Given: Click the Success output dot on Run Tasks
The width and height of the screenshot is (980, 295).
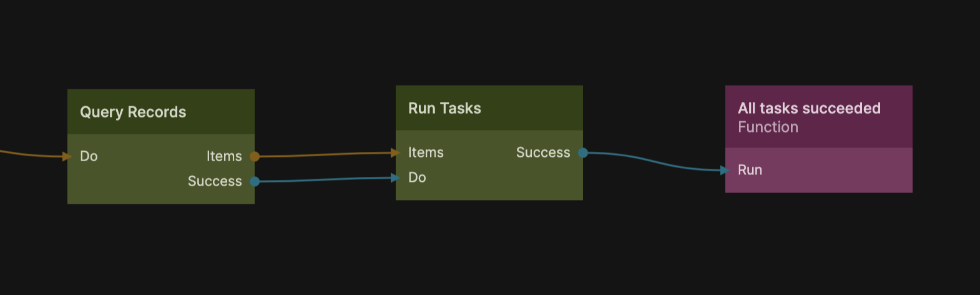Looking at the screenshot, I should (x=582, y=152).
